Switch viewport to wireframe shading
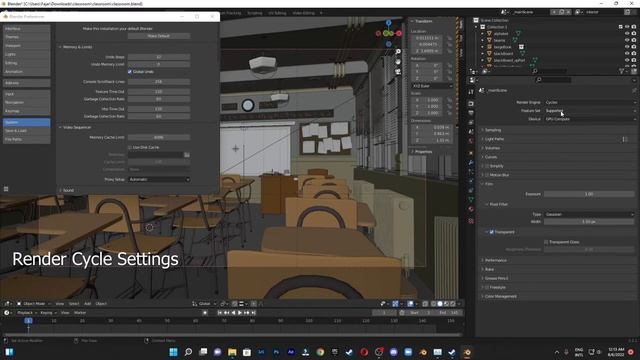The width and height of the screenshot is (640, 360). click(x=433, y=304)
